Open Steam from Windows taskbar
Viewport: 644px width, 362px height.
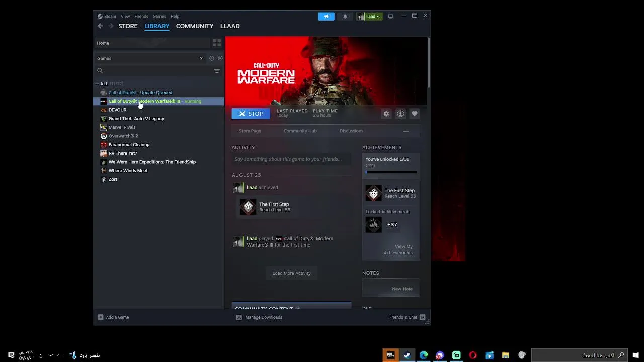pyautogui.click(x=407, y=355)
